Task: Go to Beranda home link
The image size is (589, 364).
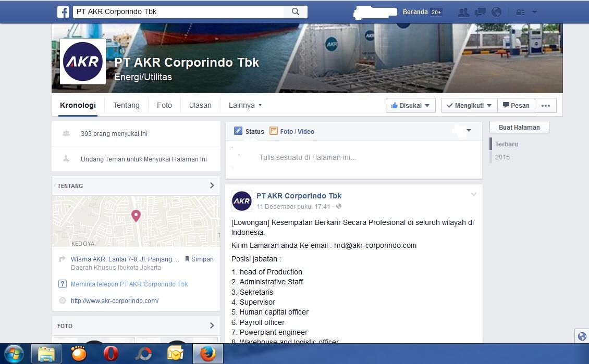Action: 415,12
